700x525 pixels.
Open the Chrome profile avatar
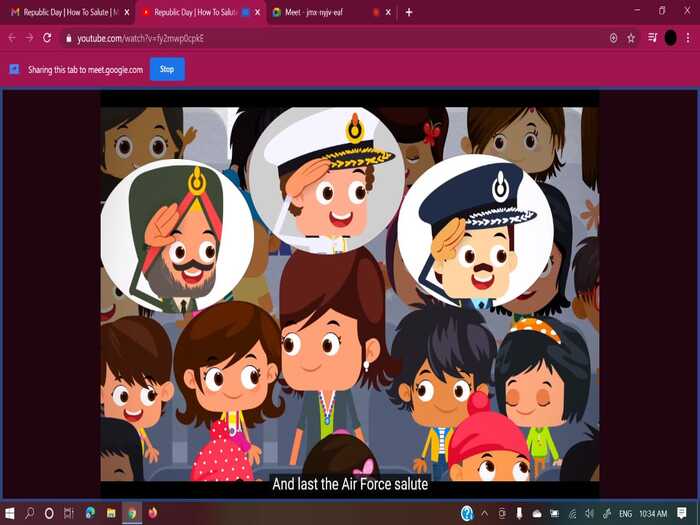click(x=671, y=38)
